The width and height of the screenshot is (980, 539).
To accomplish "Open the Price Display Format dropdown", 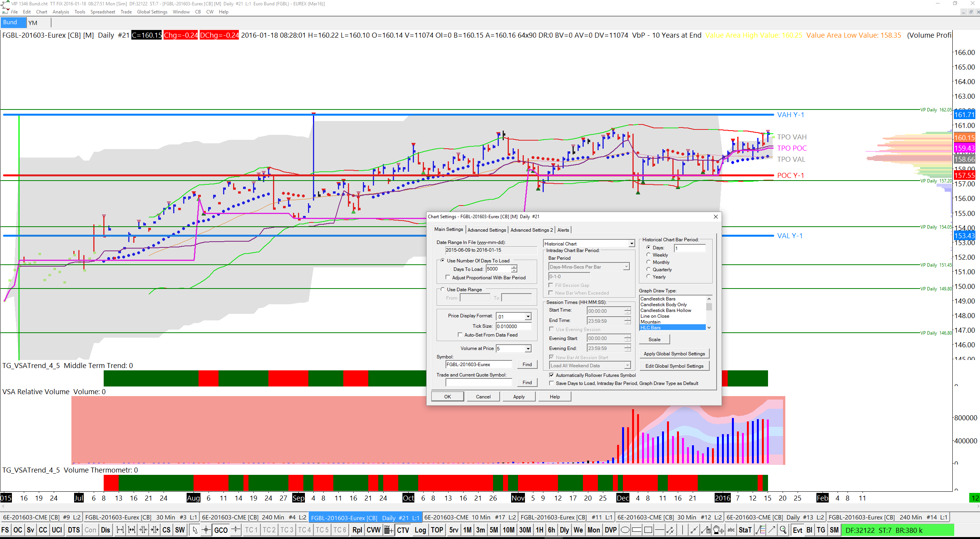I will click(528, 316).
